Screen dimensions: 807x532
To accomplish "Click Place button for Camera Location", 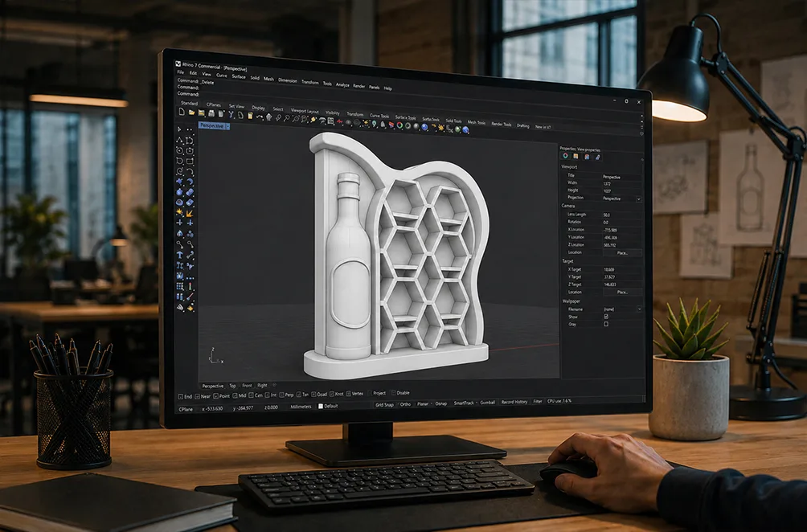I will (x=622, y=252).
